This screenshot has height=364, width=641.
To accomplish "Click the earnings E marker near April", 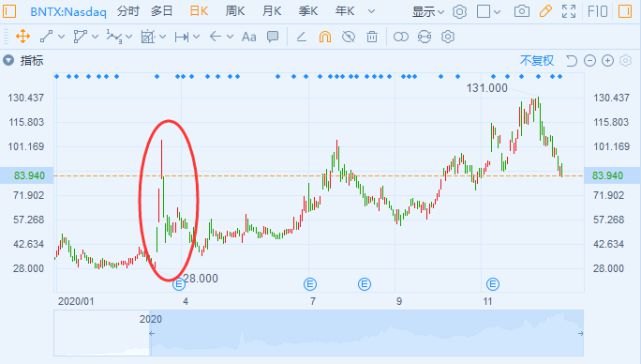I will pos(179,284).
